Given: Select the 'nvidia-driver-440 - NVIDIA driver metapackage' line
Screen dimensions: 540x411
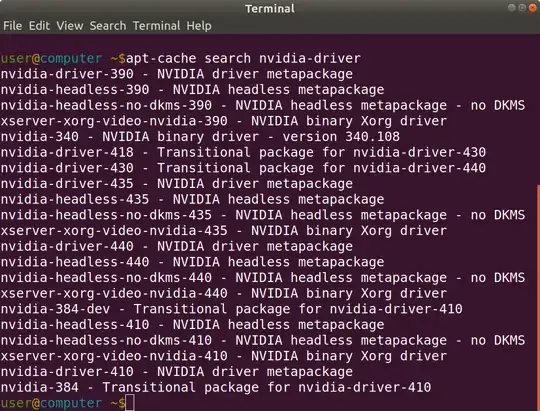Looking at the screenshot, I should click(177, 246).
